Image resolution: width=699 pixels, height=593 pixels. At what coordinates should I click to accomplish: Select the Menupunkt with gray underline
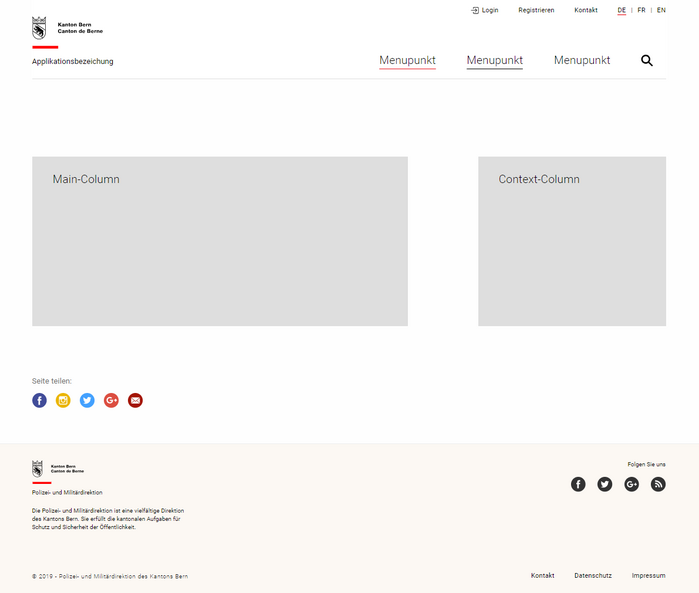495,61
